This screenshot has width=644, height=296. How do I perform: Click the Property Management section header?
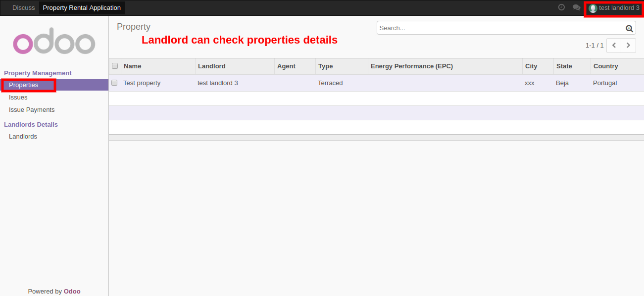[38, 73]
